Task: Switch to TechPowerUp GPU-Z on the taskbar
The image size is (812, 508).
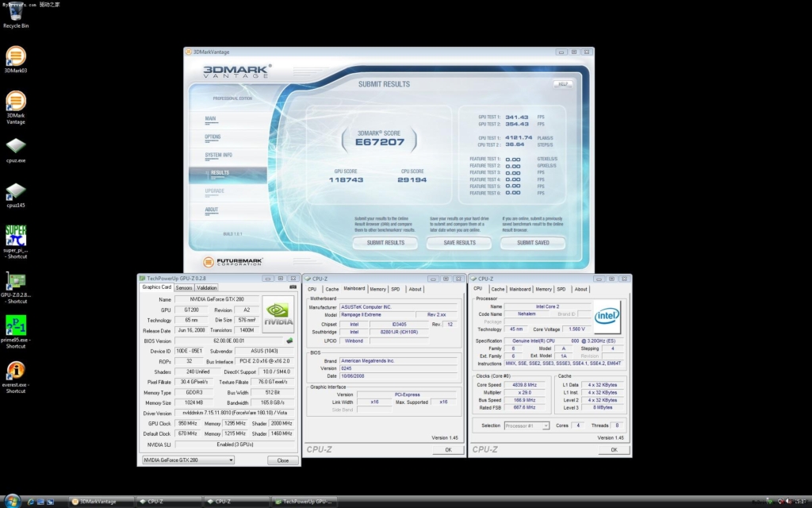Action: [304, 502]
